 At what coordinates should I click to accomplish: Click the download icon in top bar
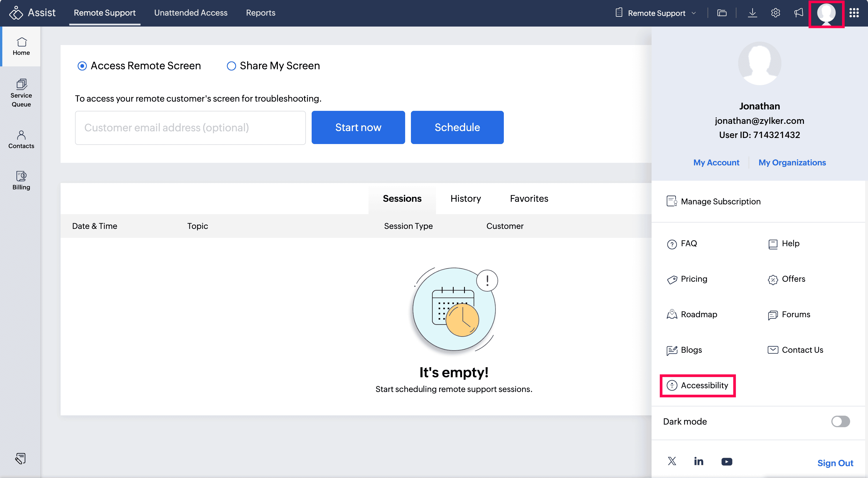coord(752,13)
